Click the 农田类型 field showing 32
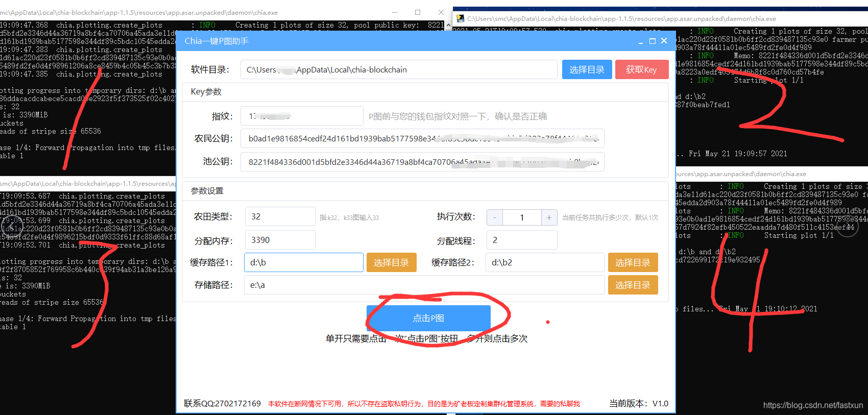 (280, 216)
